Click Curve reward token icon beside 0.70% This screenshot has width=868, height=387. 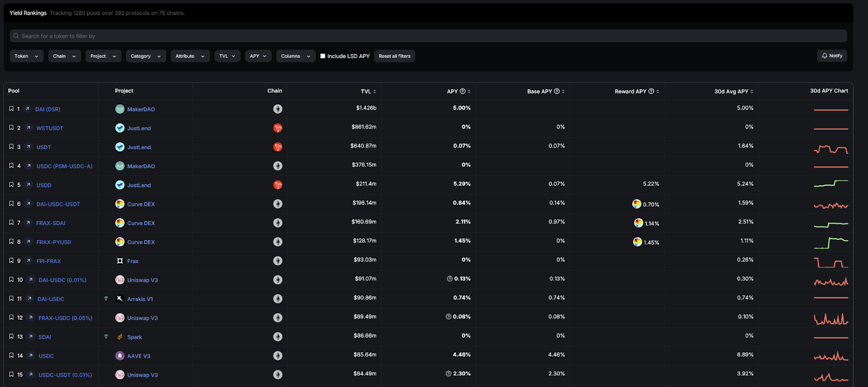tap(637, 204)
